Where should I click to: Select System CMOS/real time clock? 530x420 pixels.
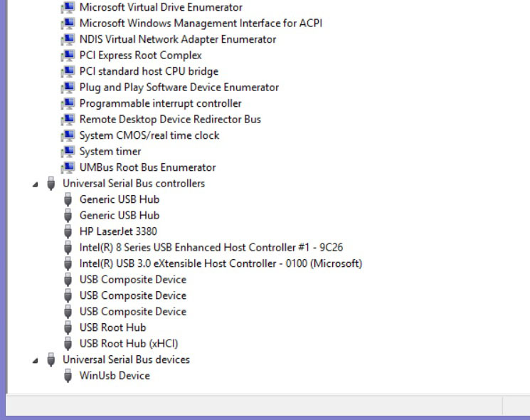(x=149, y=135)
